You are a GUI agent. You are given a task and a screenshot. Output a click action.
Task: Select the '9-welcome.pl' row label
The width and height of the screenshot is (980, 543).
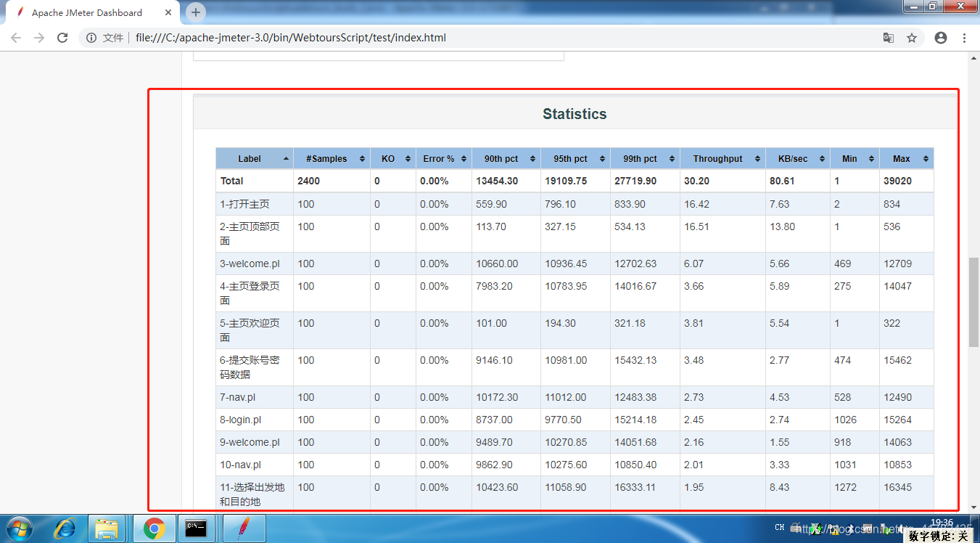point(250,442)
